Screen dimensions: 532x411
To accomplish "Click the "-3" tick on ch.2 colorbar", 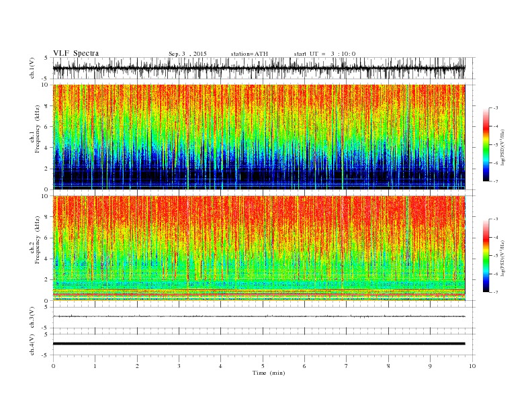I will point(496,219).
